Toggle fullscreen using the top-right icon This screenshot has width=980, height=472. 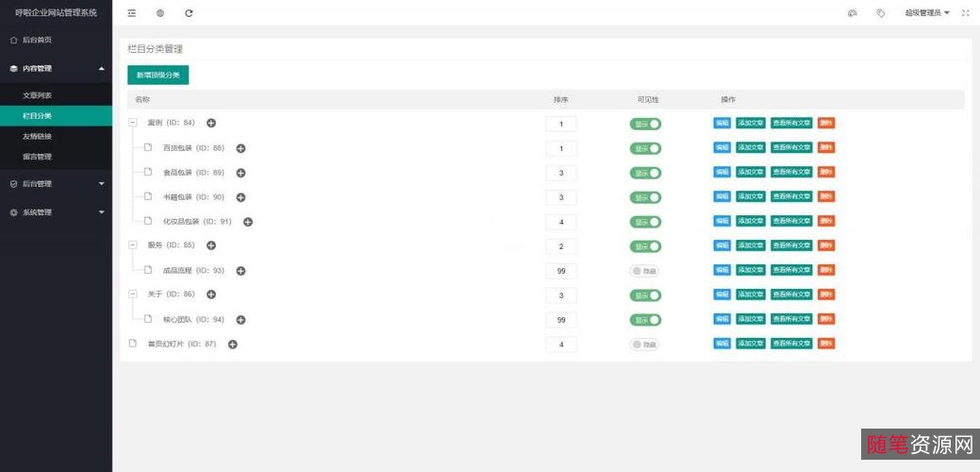(965, 13)
